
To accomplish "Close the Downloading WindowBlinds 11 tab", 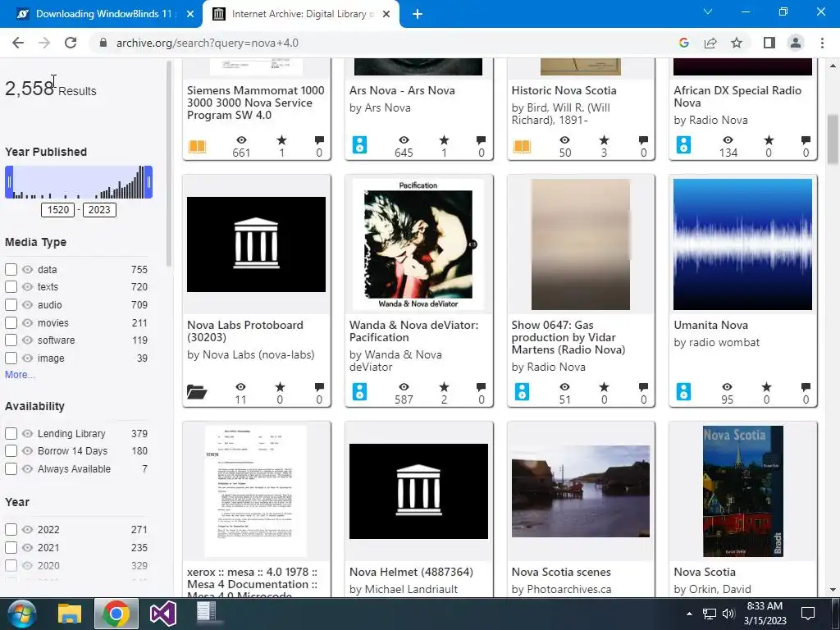I will coord(190,14).
